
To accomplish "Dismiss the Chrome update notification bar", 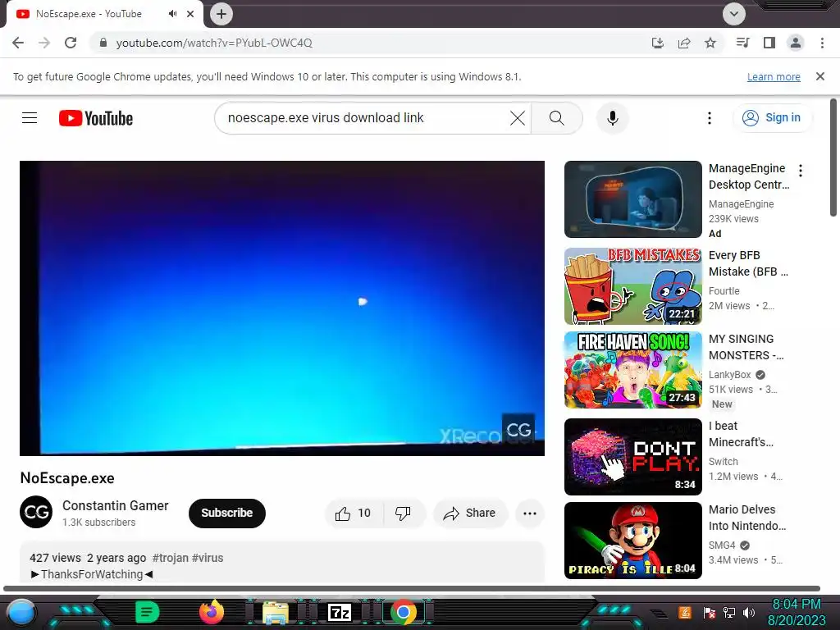I will click(820, 76).
